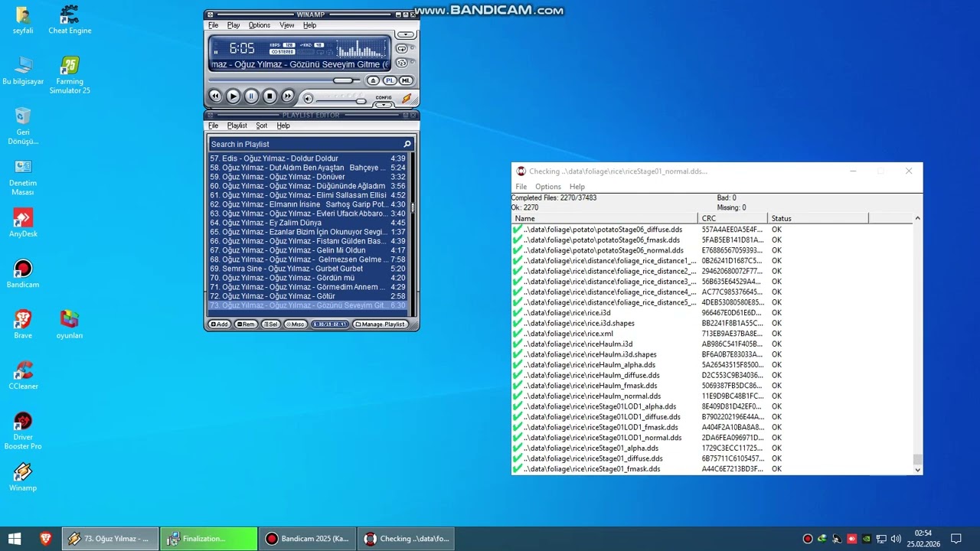Open Winamp's File menu
The image size is (980, 551).
tap(214, 25)
